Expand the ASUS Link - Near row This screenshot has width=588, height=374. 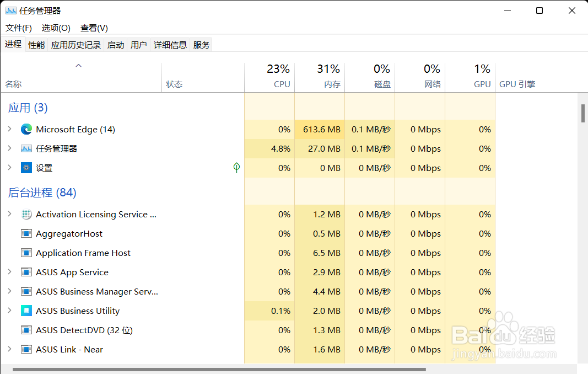10,349
